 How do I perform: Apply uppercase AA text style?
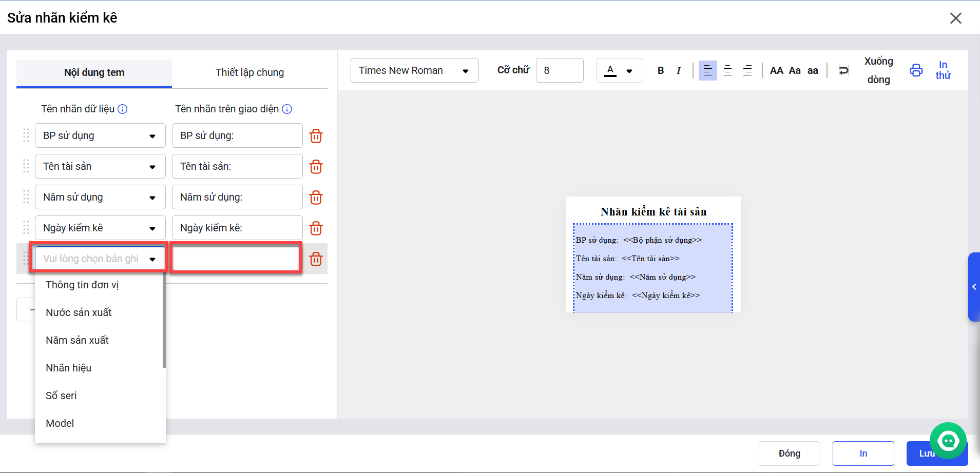tap(776, 71)
